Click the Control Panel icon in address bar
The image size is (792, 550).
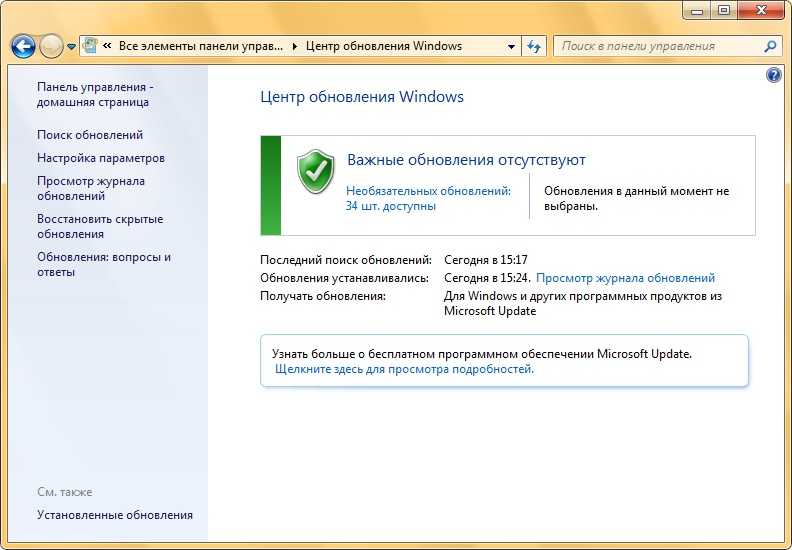(90, 46)
